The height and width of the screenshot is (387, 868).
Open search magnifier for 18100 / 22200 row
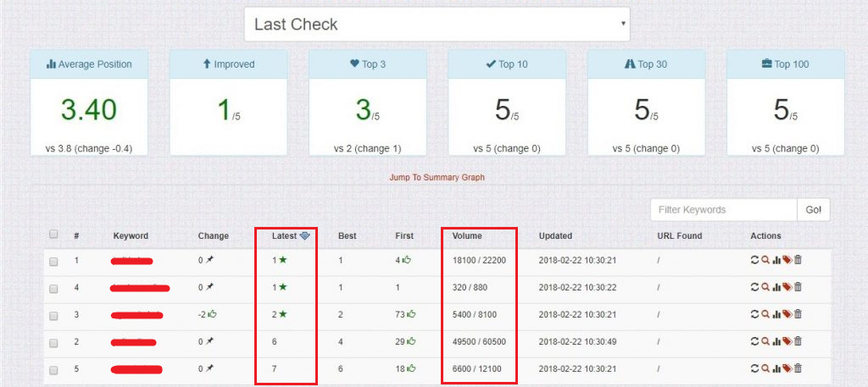tap(765, 260)
